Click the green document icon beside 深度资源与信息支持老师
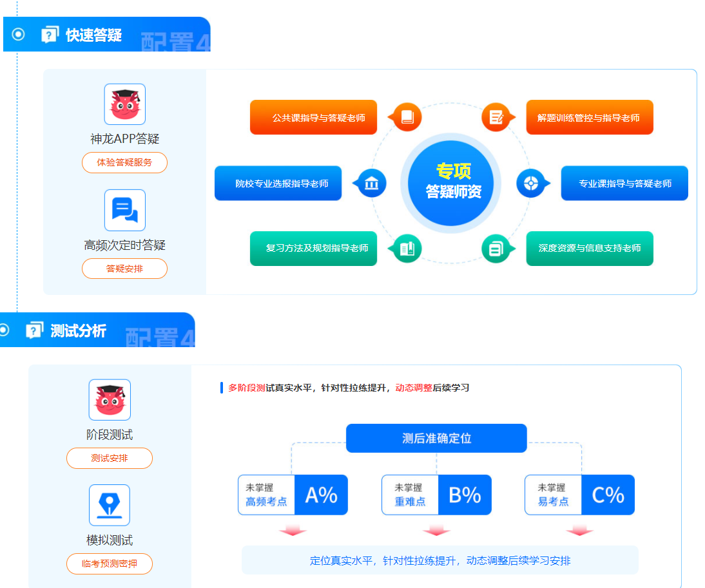 [497, 249]
